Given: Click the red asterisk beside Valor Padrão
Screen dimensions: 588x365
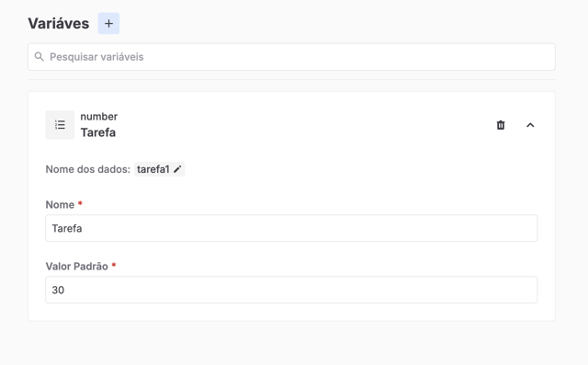Looking at the screenshot, I should click(x=114, y=265).
